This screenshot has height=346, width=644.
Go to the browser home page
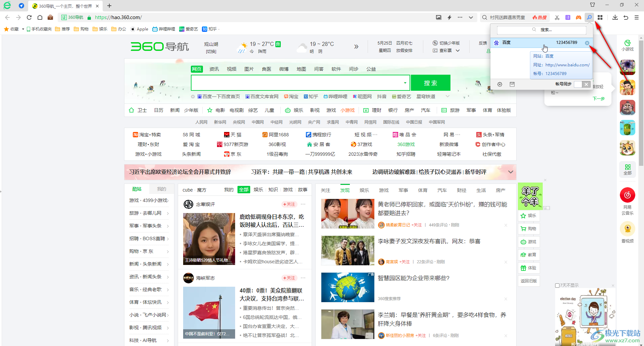tap(40, 17)
